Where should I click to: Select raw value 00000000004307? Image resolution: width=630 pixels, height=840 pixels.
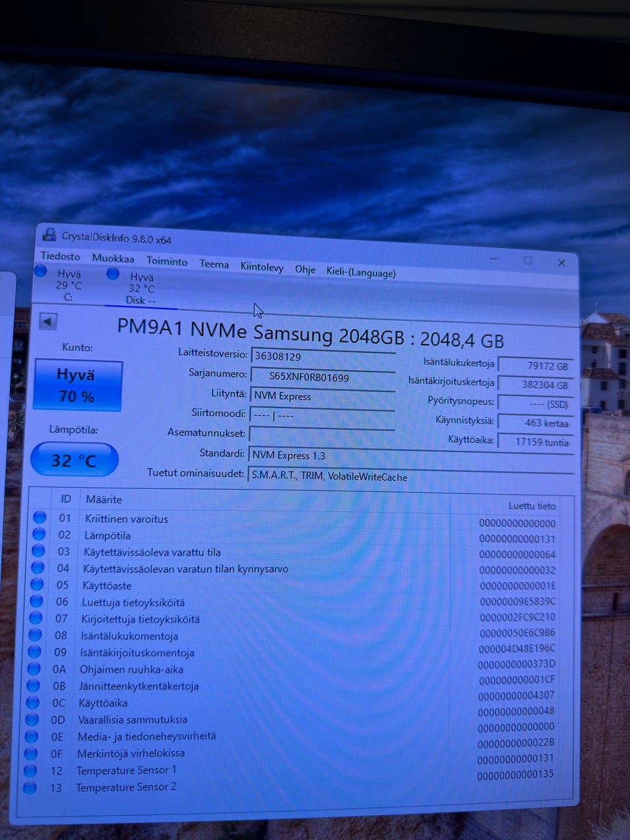[x=516, y=695]
